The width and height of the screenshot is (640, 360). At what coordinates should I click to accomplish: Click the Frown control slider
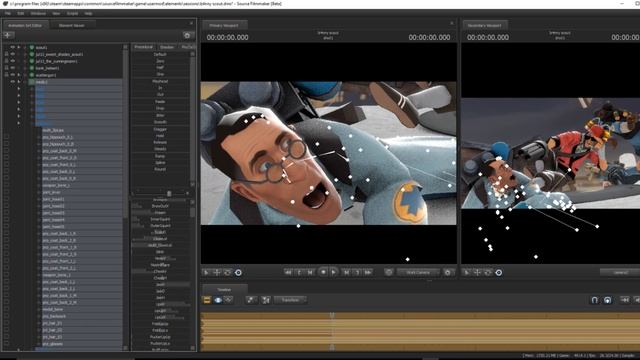click(x=160, y=213)
